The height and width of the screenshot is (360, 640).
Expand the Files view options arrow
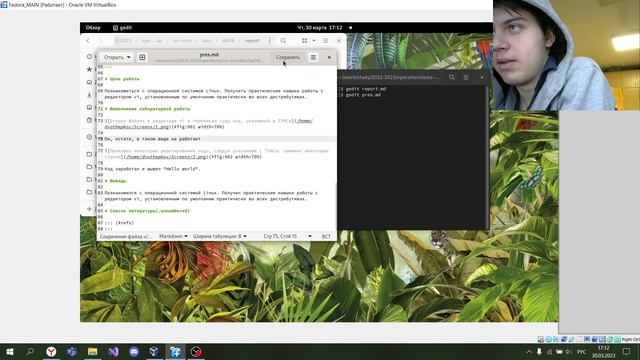(x=314, y=41)
